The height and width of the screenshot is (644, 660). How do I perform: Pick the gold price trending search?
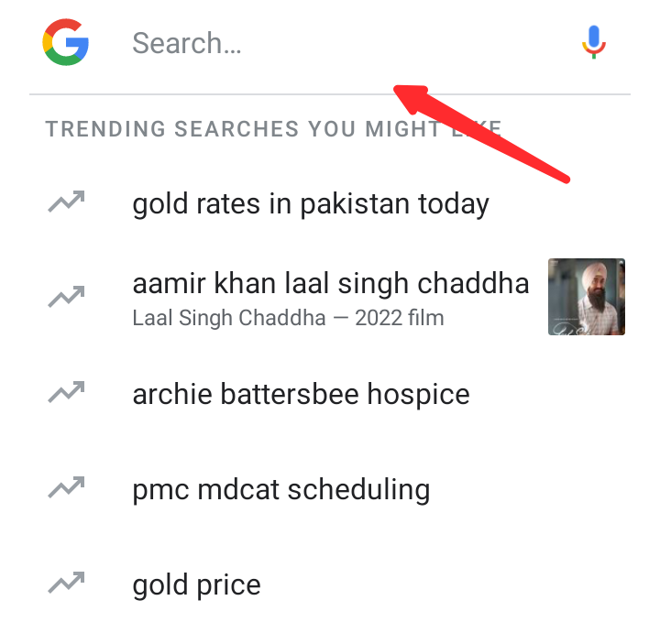[x=196, y=585]
